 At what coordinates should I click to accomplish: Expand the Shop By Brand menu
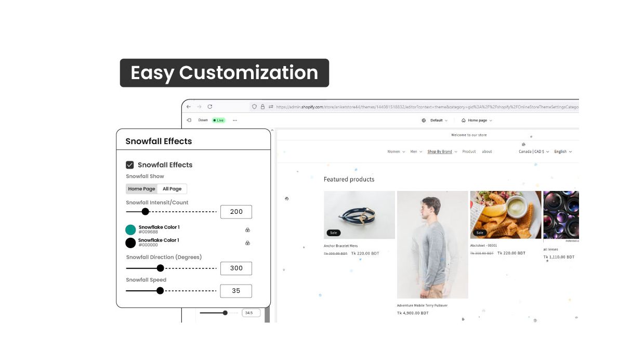pyautogui.click(x=442, y=152)
